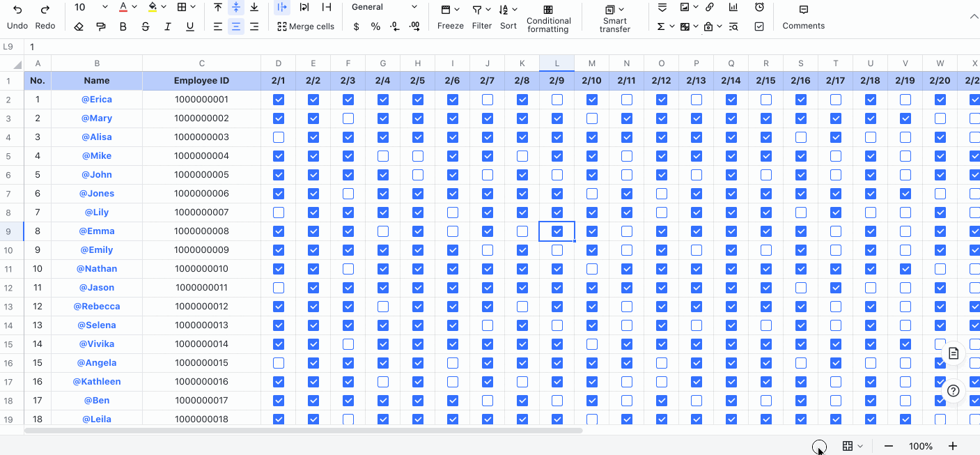Select the Sum function icon

coord(661,26)
